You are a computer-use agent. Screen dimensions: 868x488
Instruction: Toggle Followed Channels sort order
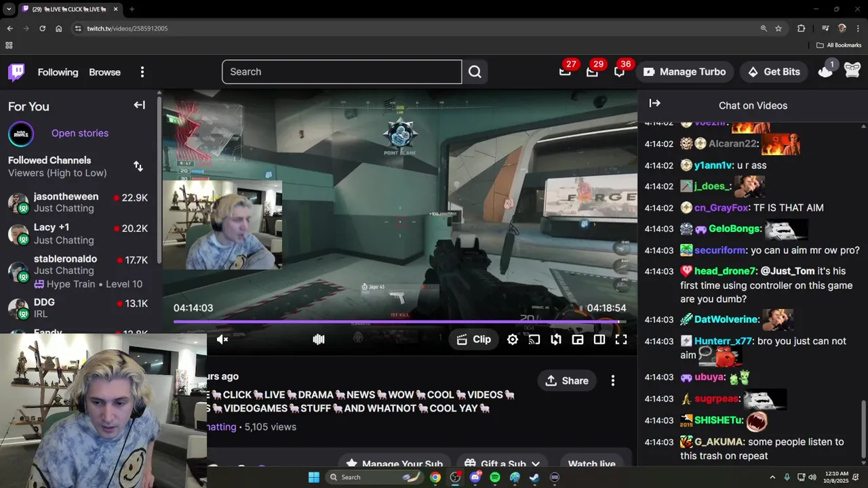(x=138, y=166)
